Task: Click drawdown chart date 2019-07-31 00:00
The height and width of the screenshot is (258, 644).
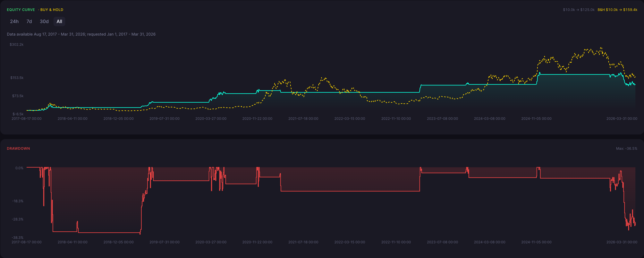Action: click(x=165, y=242)
